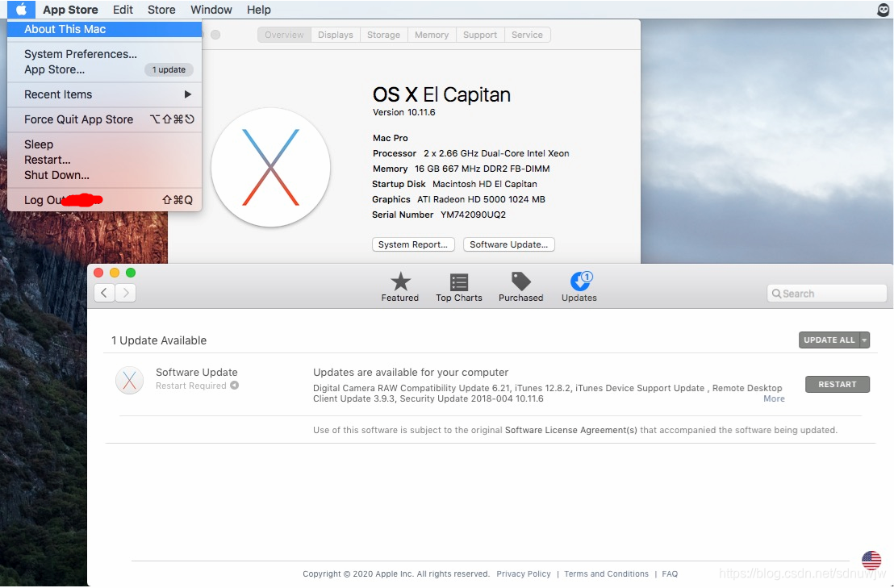Open the Help menu
The image size is (894, 588).
tap(259, 10)
